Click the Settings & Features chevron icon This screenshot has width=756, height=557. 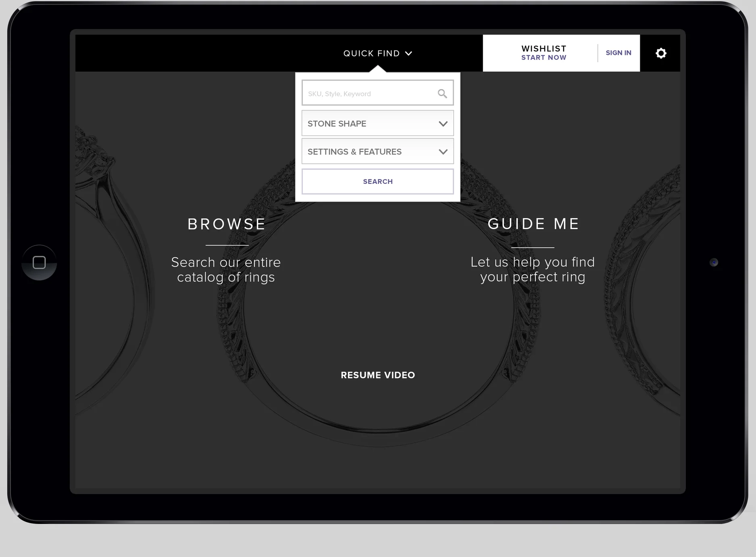click(443, 152)
